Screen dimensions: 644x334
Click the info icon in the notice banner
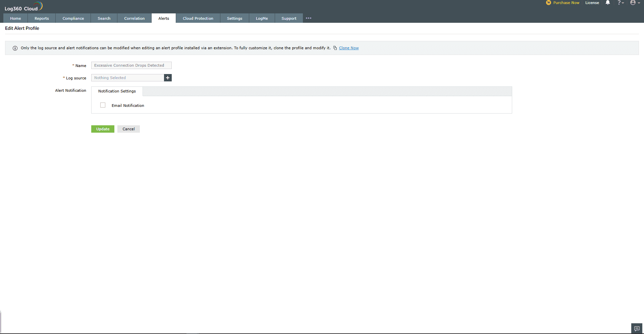(15, 48)
